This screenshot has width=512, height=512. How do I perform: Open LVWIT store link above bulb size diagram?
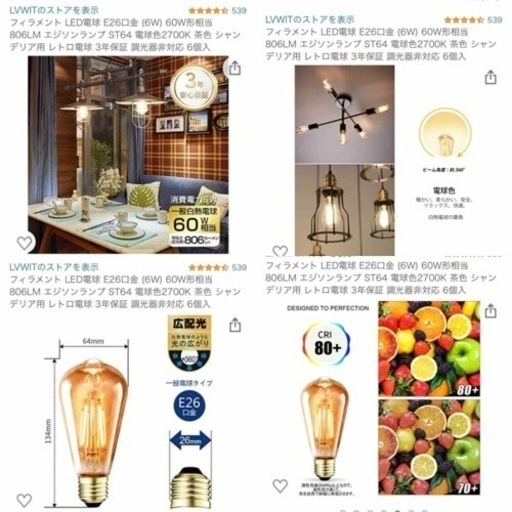54,267
